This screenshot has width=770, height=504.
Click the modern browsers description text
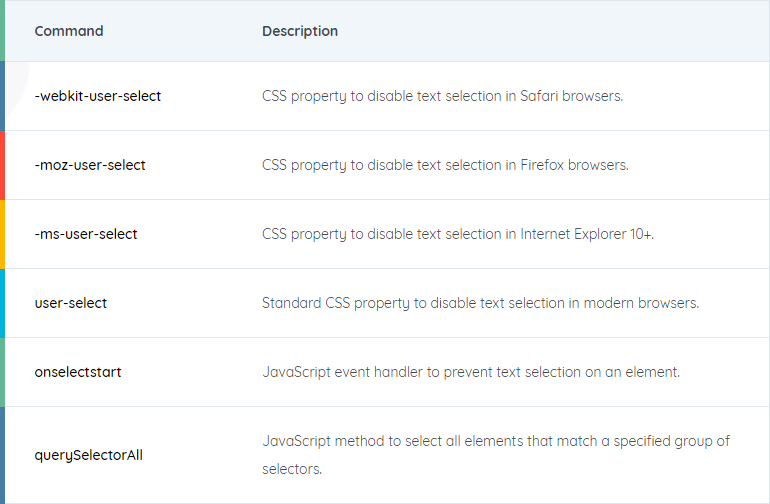pyautogui.click(x=480, y=303)
